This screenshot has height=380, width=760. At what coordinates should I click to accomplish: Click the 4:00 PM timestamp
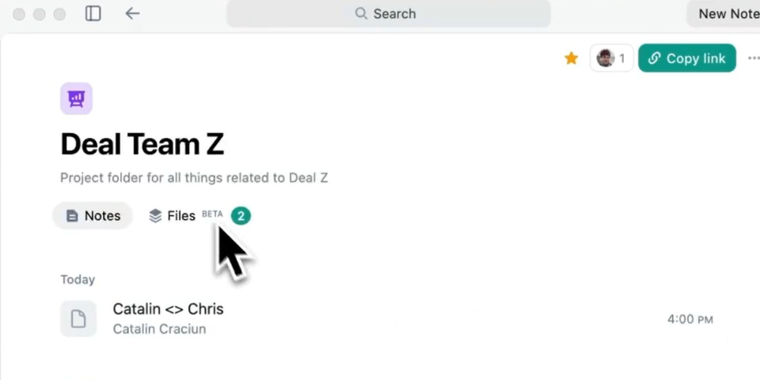point(690,319)
